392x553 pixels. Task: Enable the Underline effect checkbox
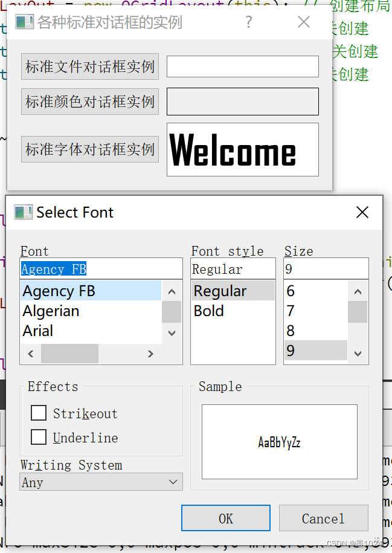[x=39, y=437]
